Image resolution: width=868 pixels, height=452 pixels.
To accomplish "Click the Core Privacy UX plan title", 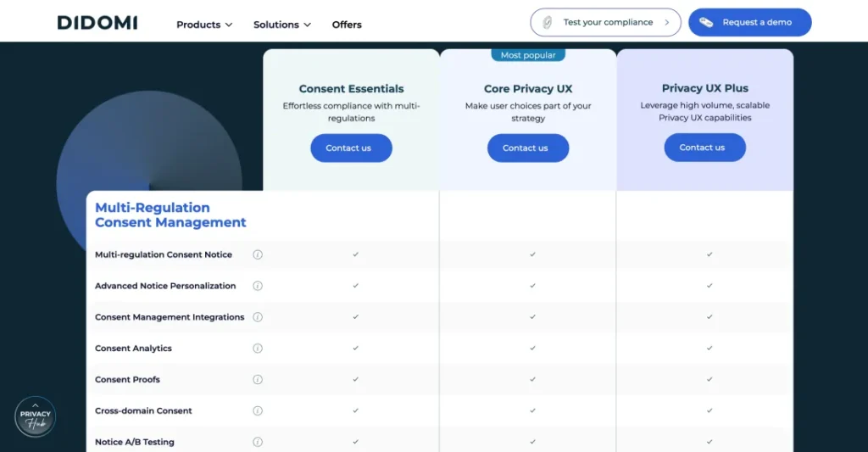I will coord(528,89).
